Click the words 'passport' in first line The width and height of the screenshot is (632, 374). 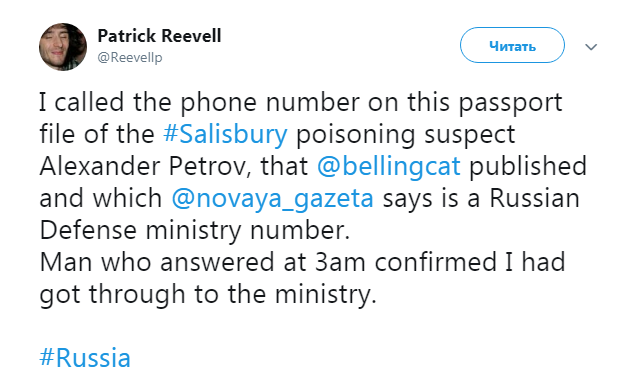click(510, 103)
